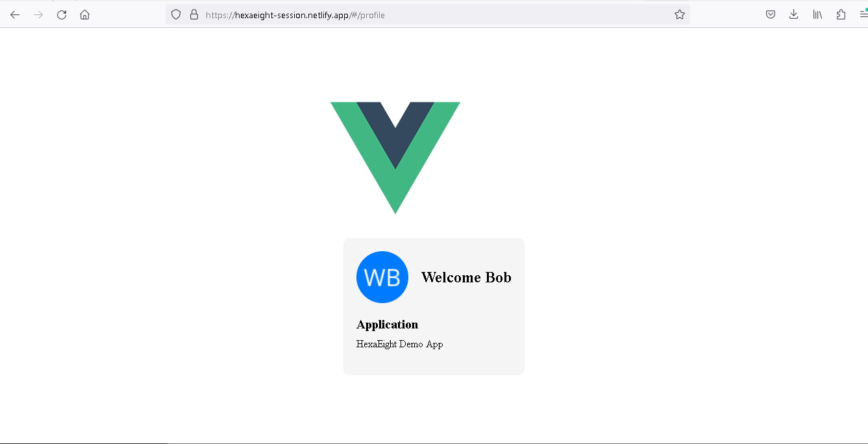Open the downloads panel

pos(793,15)
